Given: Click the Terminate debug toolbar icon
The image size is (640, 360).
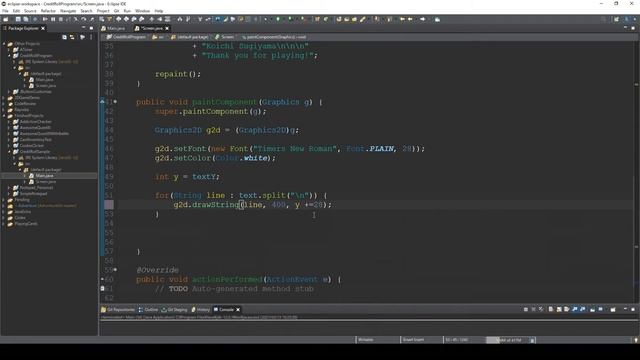Looking at the screenshot, I should [x=61, y=19].
